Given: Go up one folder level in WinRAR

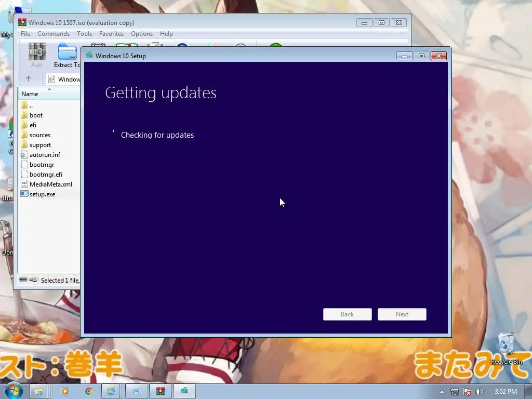Looking at the screenshot, I should coord(29,79).
